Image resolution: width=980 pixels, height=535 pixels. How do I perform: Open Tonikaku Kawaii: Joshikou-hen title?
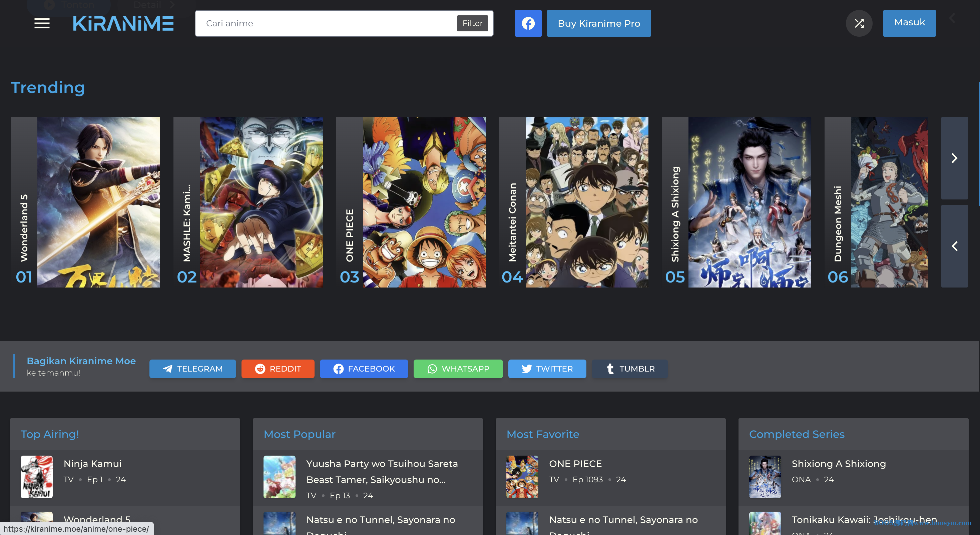(864, 519)
